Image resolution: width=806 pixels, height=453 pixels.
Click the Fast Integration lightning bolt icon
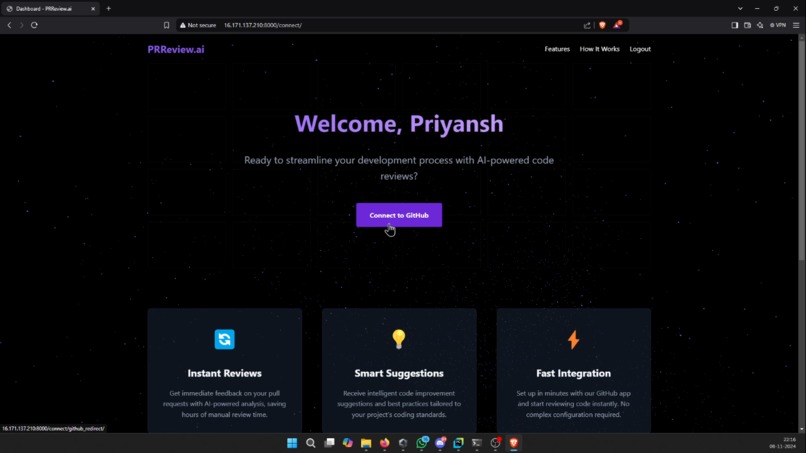[574, 339]
